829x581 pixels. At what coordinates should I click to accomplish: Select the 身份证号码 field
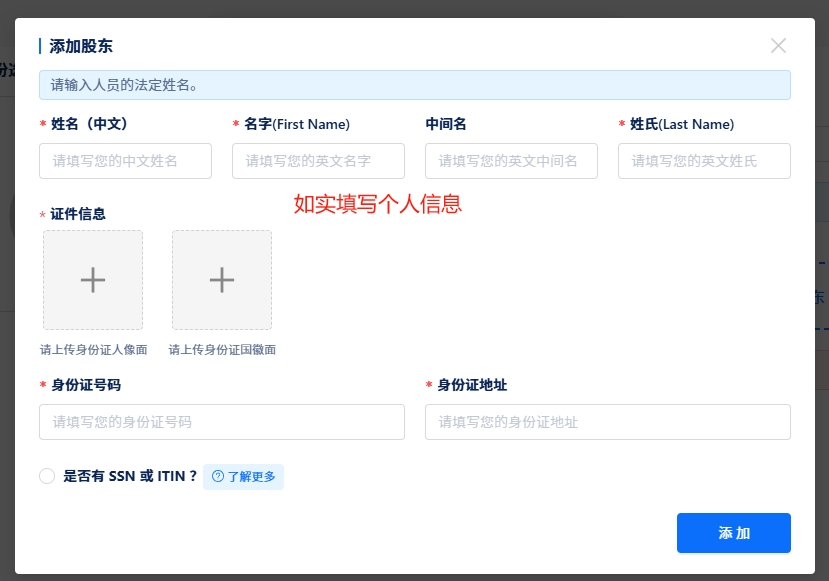[x=221, y=422]
